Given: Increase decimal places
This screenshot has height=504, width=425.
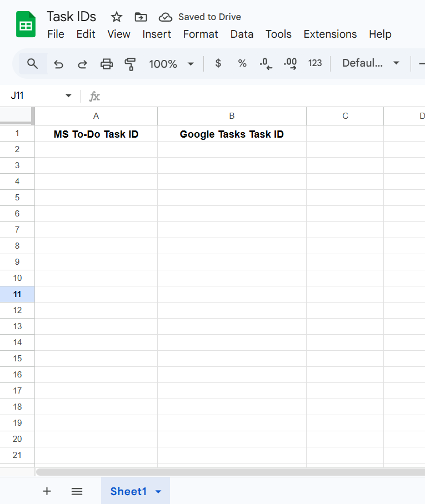Looking at the screenshot, I should (290, 63).
